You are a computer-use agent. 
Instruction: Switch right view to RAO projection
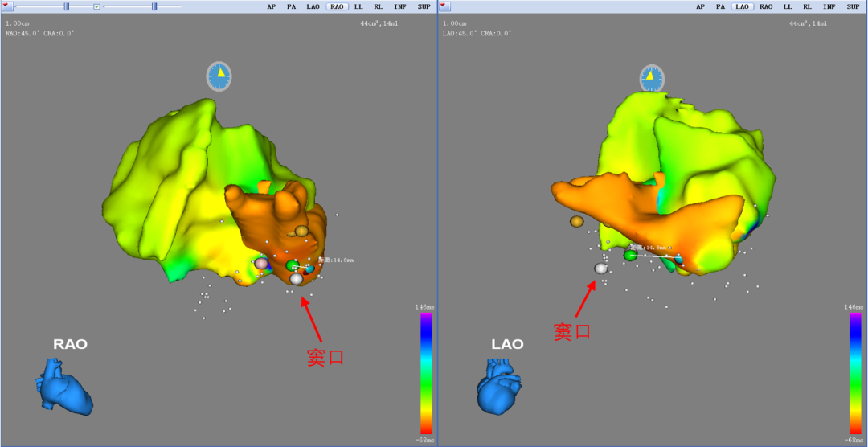coord(766,6)
